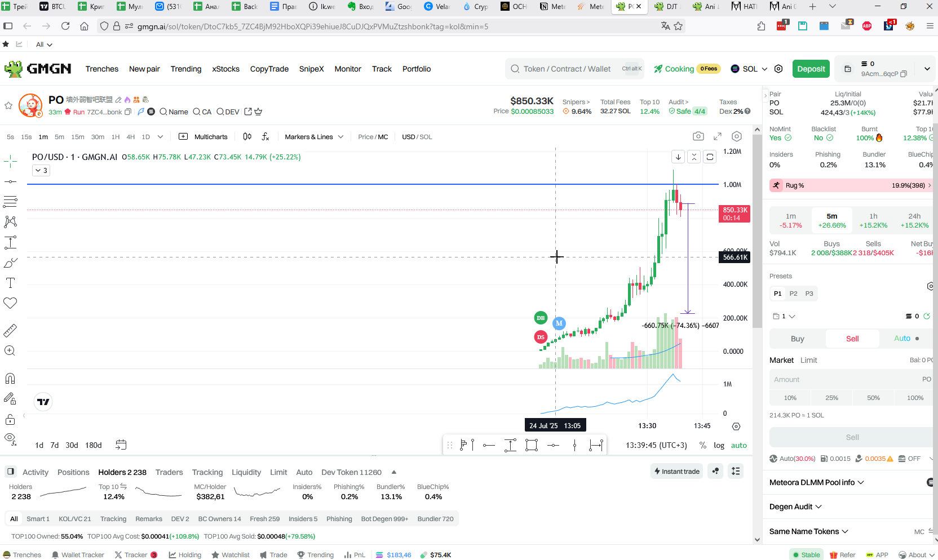Expand the timeframe dropdown arrow
This screenshot has width=938, height=560.
[x=160, y=137]
